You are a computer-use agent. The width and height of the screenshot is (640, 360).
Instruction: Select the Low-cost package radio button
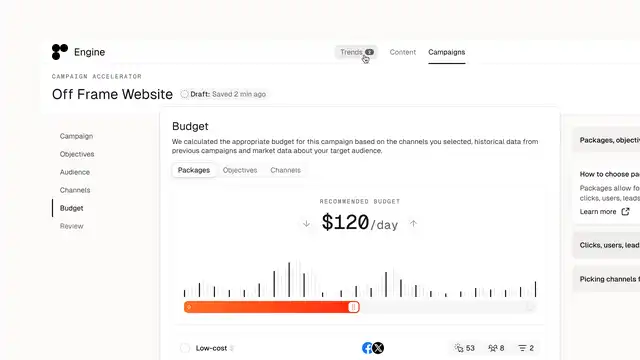185,348
